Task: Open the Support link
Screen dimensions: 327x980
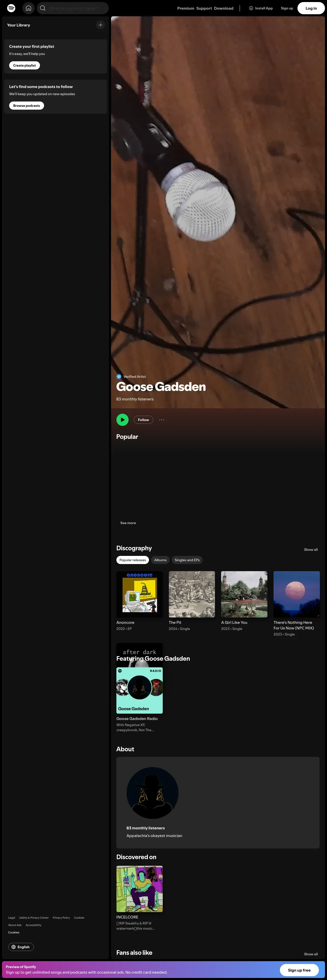Action: (204, 8)
